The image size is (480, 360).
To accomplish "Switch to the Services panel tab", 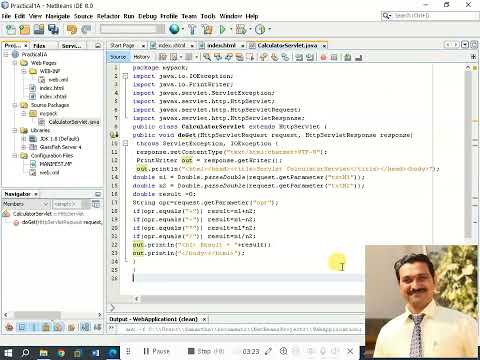I will 71,46.
